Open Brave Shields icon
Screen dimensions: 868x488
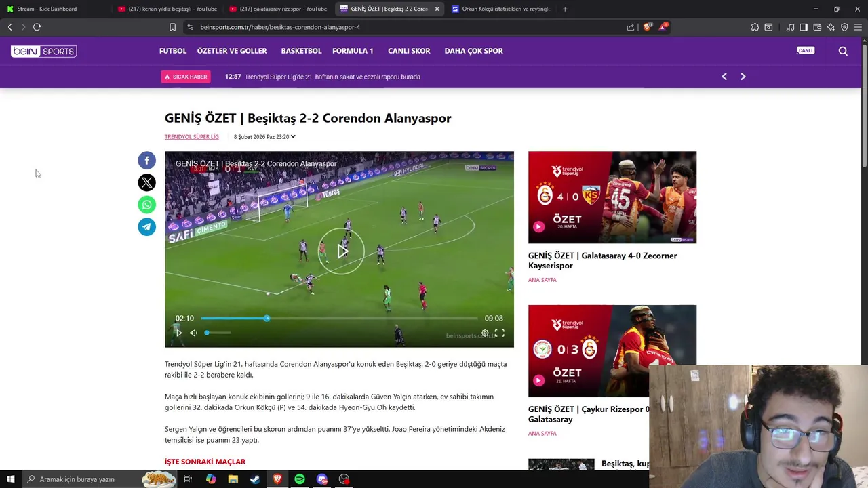[647, 27]
